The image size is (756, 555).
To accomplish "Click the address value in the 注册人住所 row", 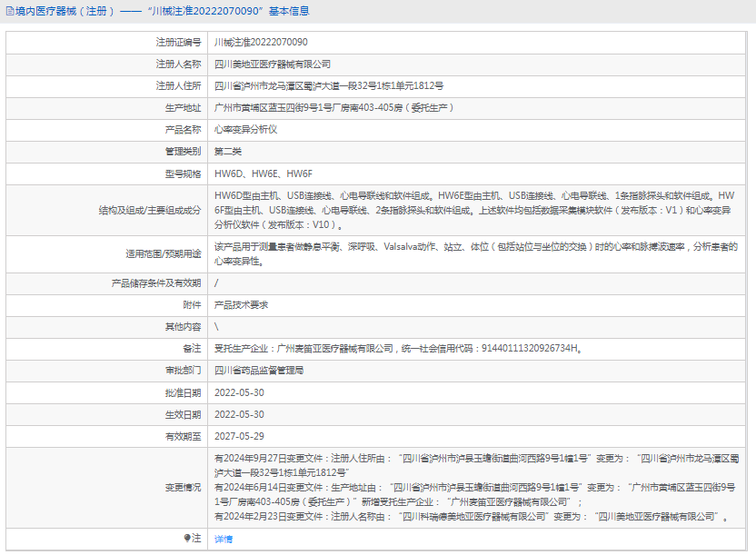I will pyautogui.click(x=329, y=85).
